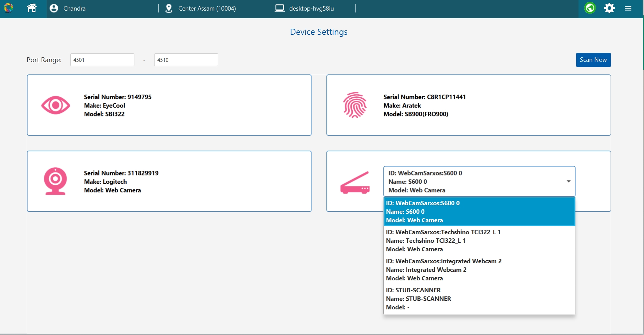
Task: Open settings via the gear icon
Action: click(609, 8)
